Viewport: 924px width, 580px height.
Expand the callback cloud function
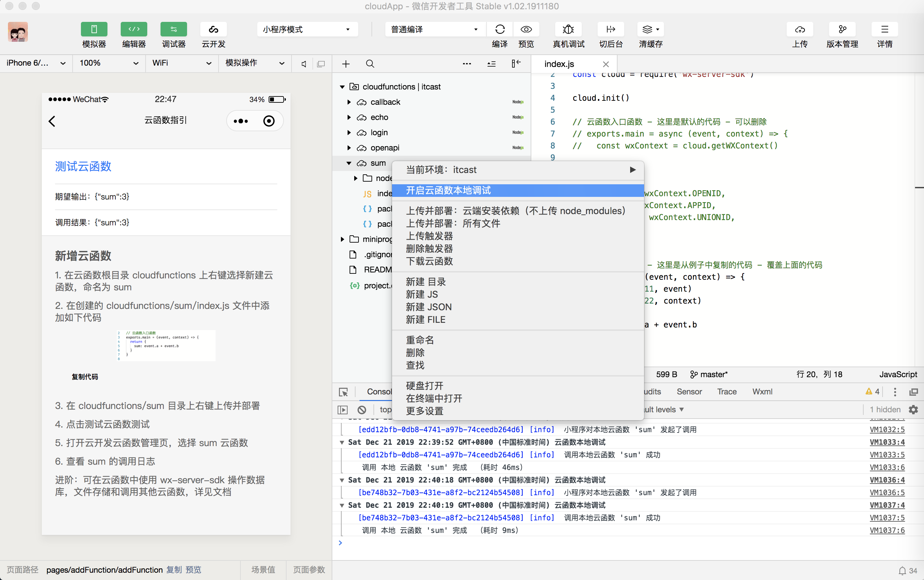(349, 102)
